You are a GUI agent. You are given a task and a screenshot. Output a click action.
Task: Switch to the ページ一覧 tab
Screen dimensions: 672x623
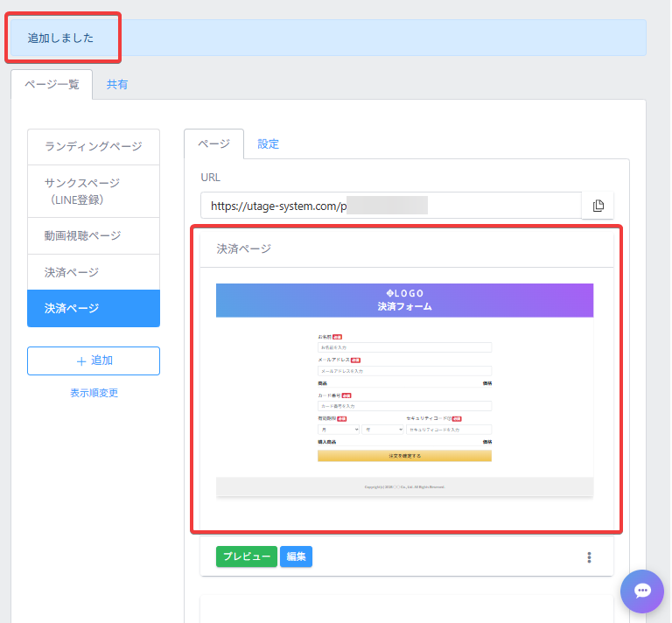(52, 85)
